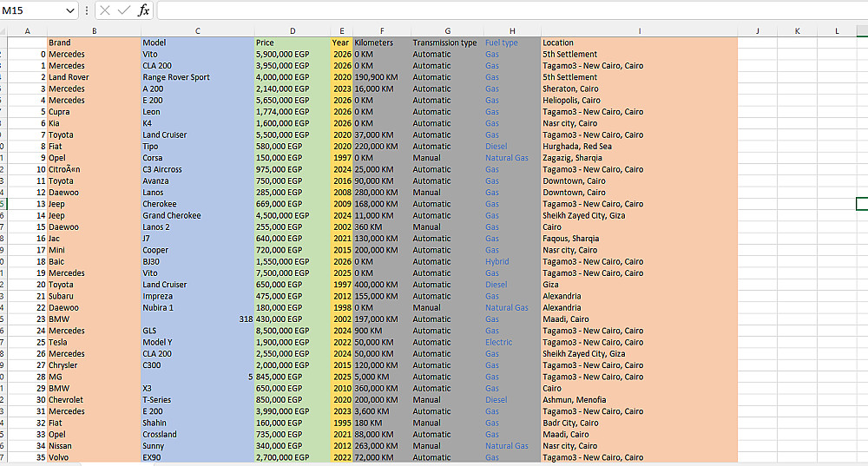Click the 'Year' header cell
Image resolution: width=868 pixels, height=466 pixels.
coord(341,43)
